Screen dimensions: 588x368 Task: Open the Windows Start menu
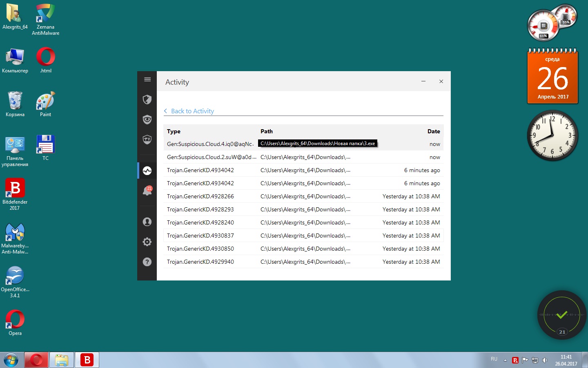pos(11,360)
